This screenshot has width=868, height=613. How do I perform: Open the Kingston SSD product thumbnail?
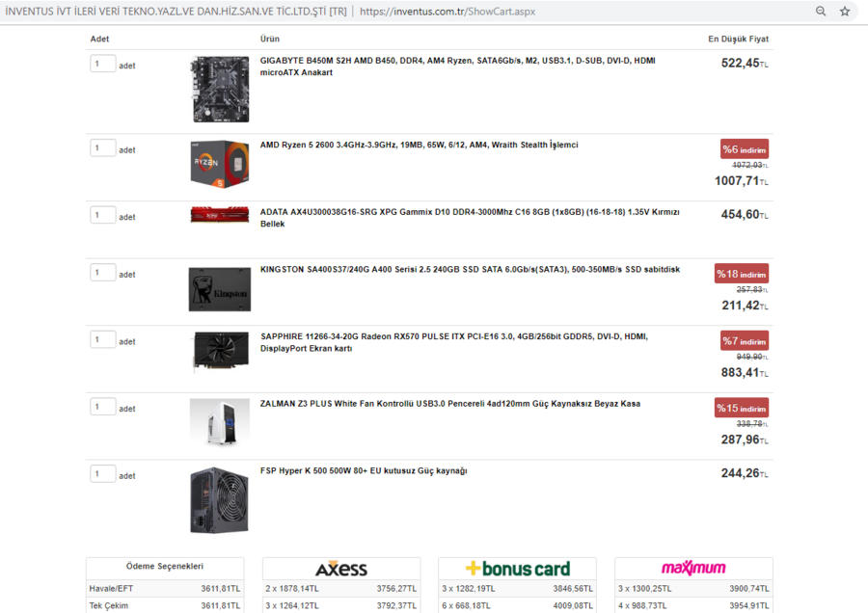[220, 289]
